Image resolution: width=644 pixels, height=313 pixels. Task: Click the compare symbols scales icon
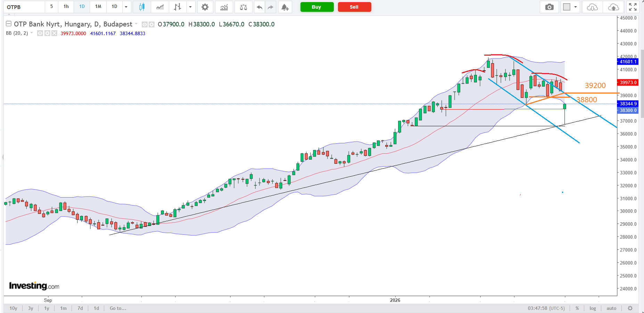pos(243,7)
